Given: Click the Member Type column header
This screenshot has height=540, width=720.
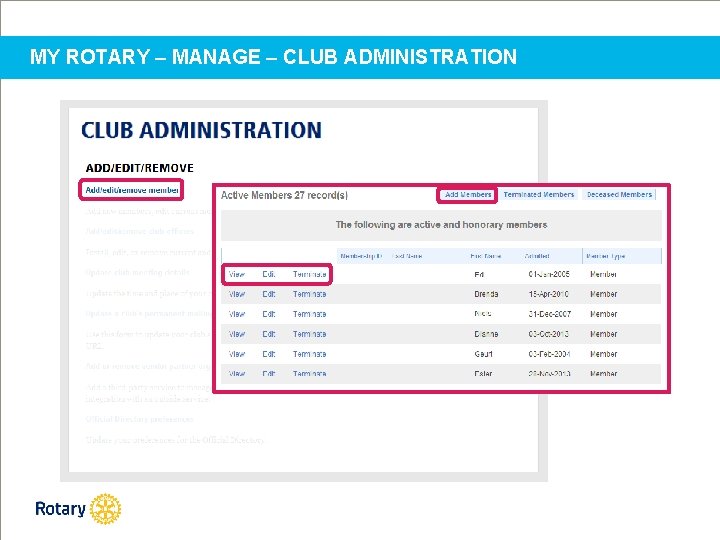Looking at the screenshot, I should coord(606,256).
